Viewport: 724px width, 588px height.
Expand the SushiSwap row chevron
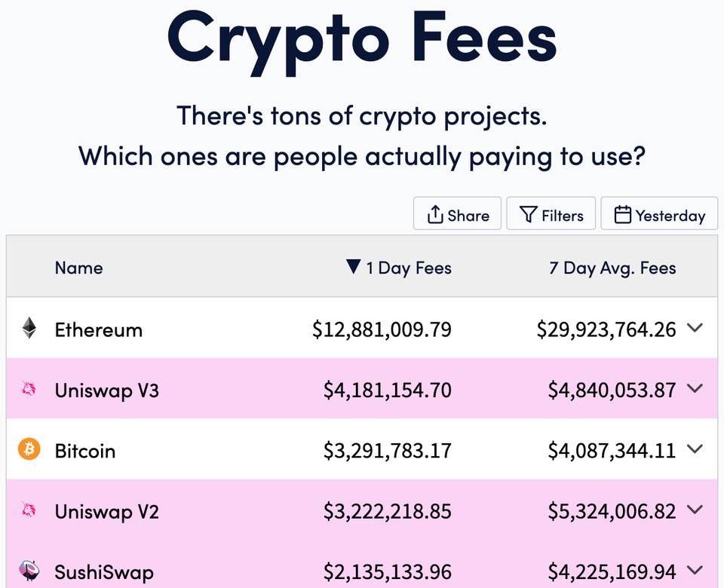coord(695,571)
